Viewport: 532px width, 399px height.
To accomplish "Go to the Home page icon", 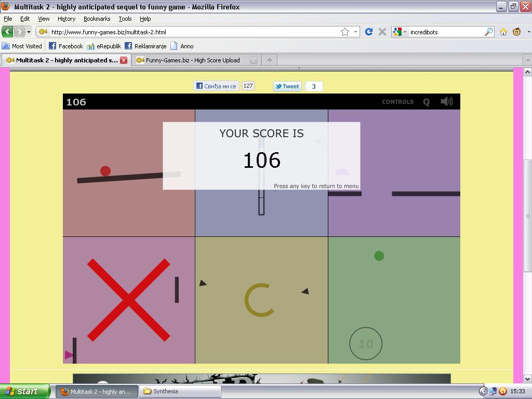I will tap(503, 32).
